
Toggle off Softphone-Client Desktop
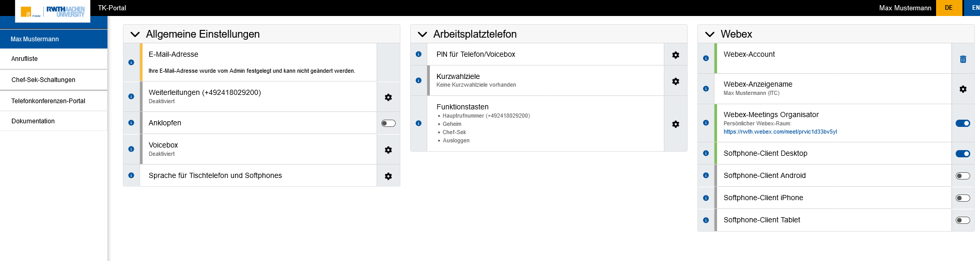point(962,154)
